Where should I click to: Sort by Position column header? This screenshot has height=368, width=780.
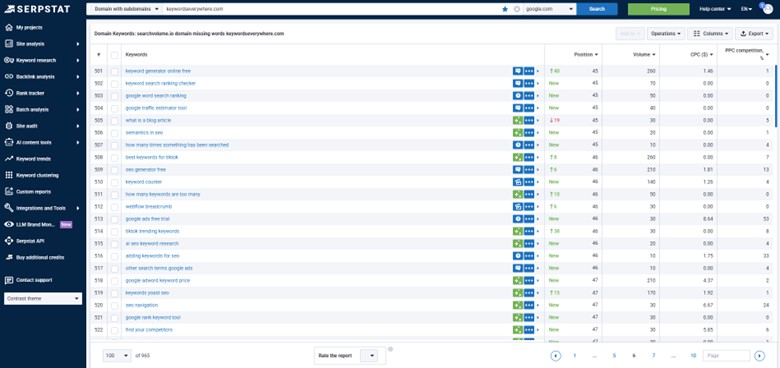(586, 55)
